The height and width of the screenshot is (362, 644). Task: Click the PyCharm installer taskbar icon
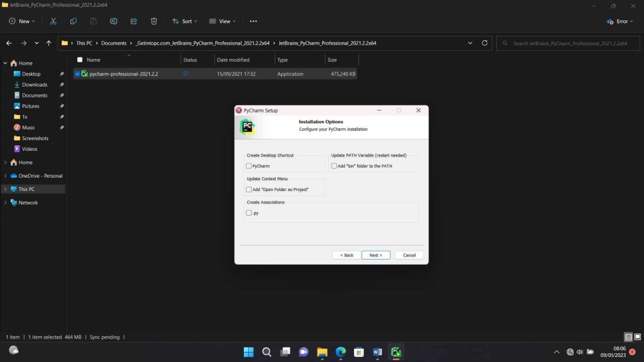[x=396, y=352]
